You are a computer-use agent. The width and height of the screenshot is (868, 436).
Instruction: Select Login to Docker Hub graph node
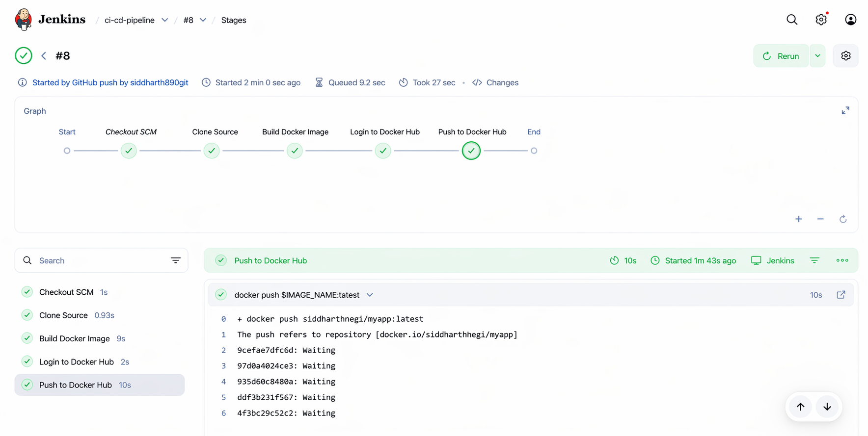pos(383,151)
